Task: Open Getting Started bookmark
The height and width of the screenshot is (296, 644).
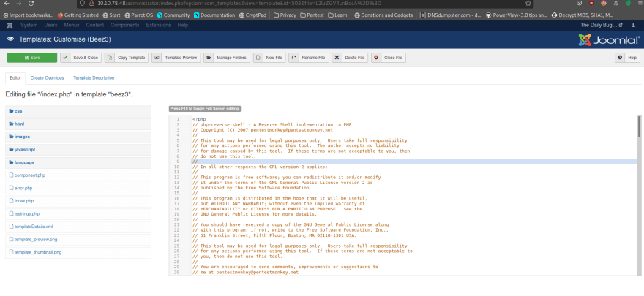Action: point(78,15)
